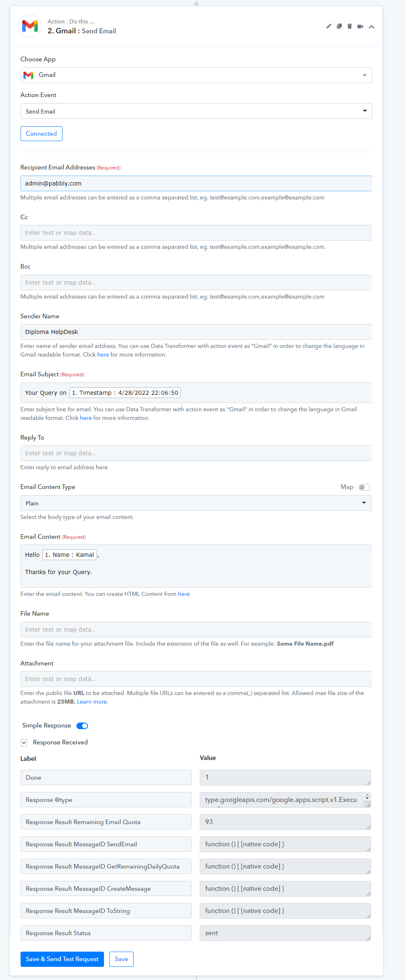Open the Learn more attachment link

[92, 702]
